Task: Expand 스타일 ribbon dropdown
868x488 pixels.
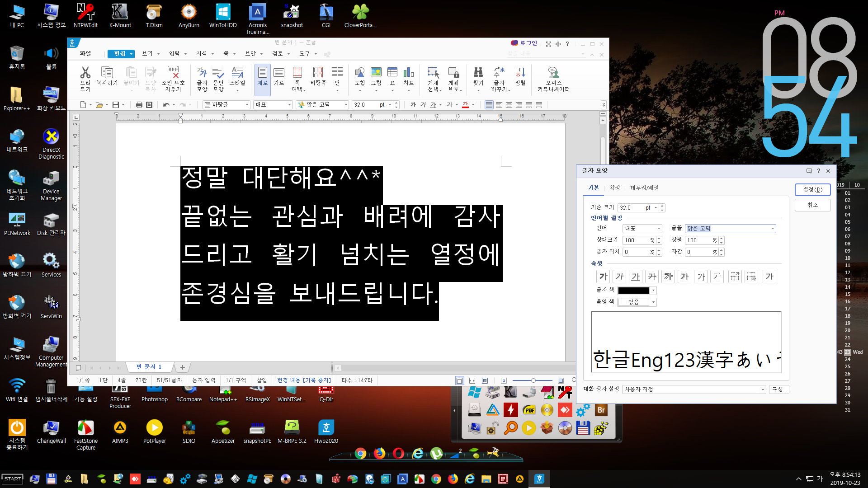Action: 237,91
